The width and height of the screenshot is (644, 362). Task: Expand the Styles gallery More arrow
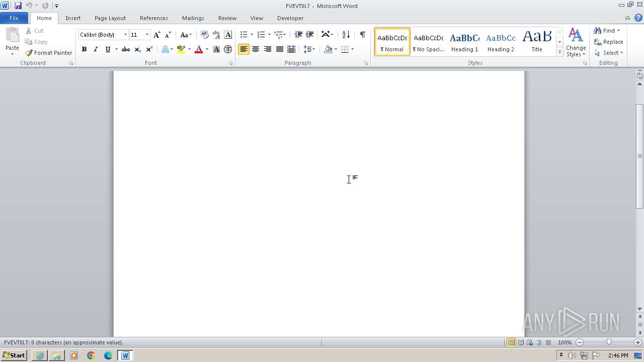click(x=559, y=52)
